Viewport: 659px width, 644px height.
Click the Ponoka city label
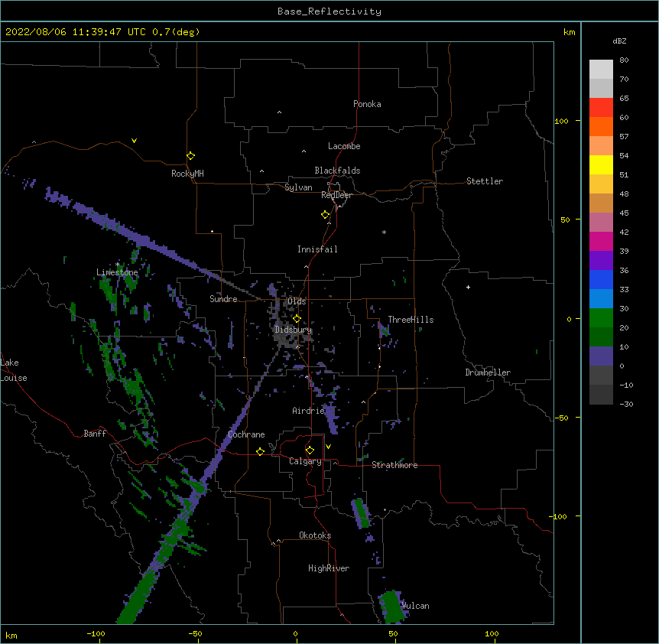(367, 104)
